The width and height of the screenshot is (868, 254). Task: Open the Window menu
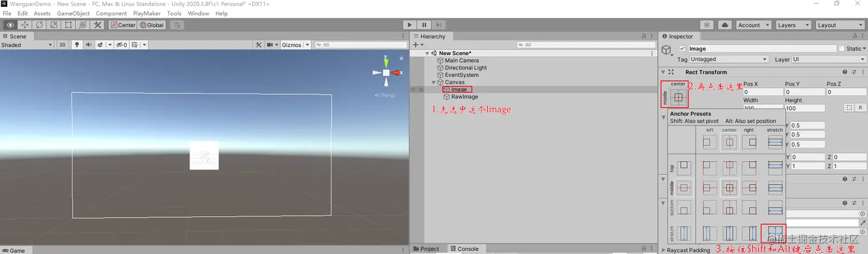(199, 13)
